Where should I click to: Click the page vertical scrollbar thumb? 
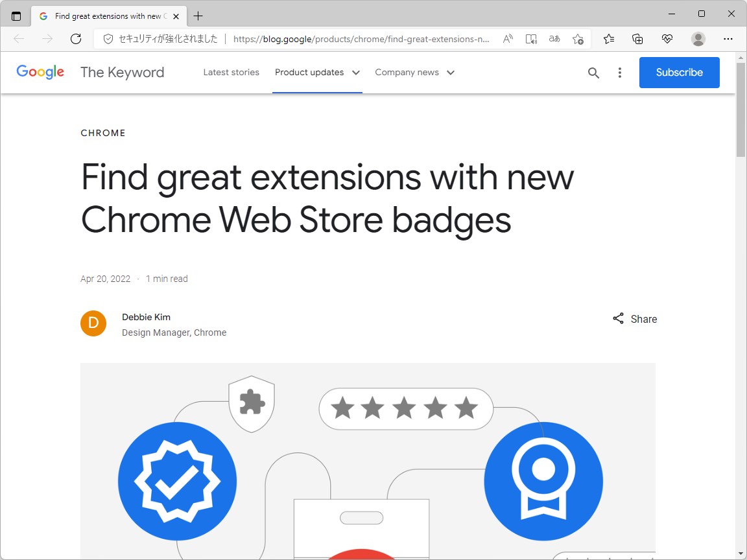(741, 110)
